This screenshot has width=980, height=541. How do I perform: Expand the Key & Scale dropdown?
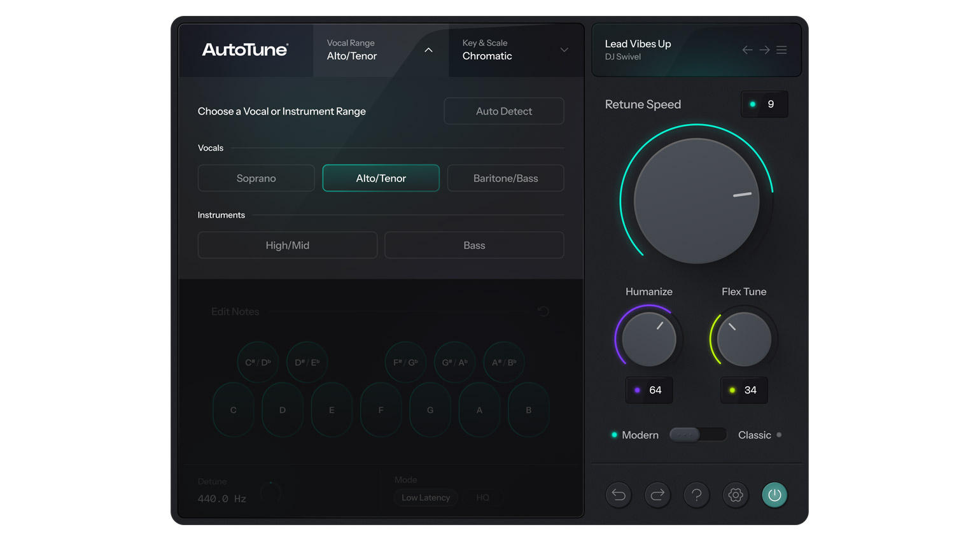point(564,50)
